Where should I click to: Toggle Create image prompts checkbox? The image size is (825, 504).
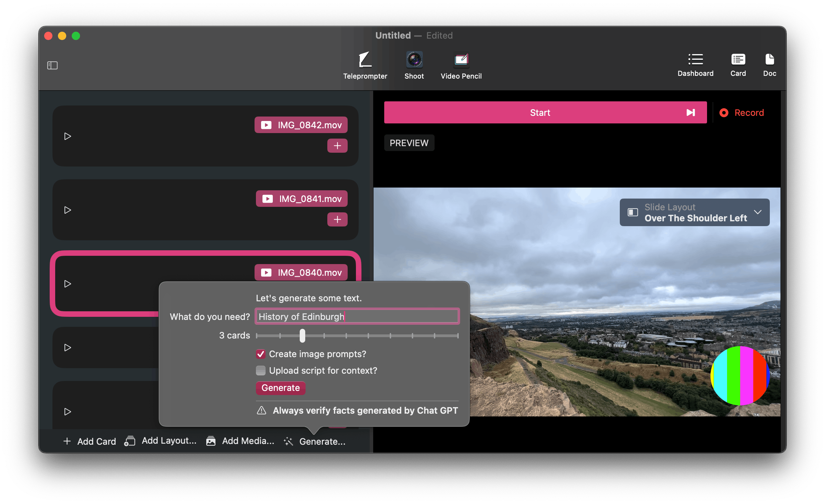[x=260, y=354]
